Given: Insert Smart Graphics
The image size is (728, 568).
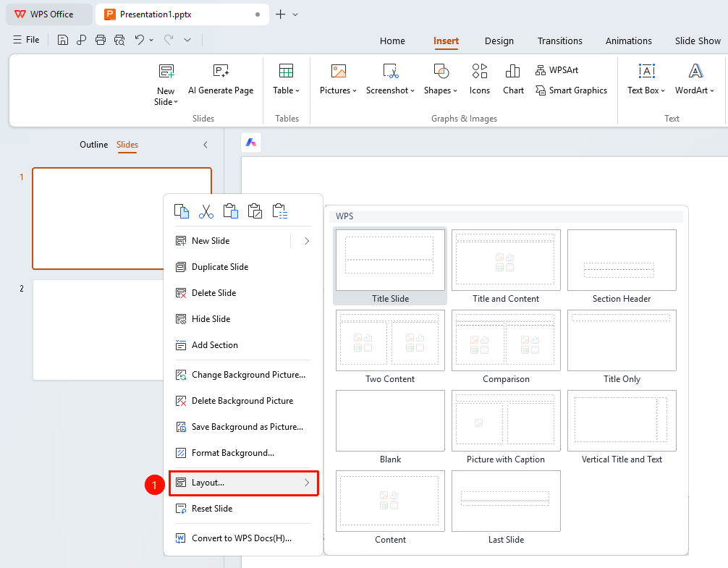Looking at the screenshot, I should point(571,90).
